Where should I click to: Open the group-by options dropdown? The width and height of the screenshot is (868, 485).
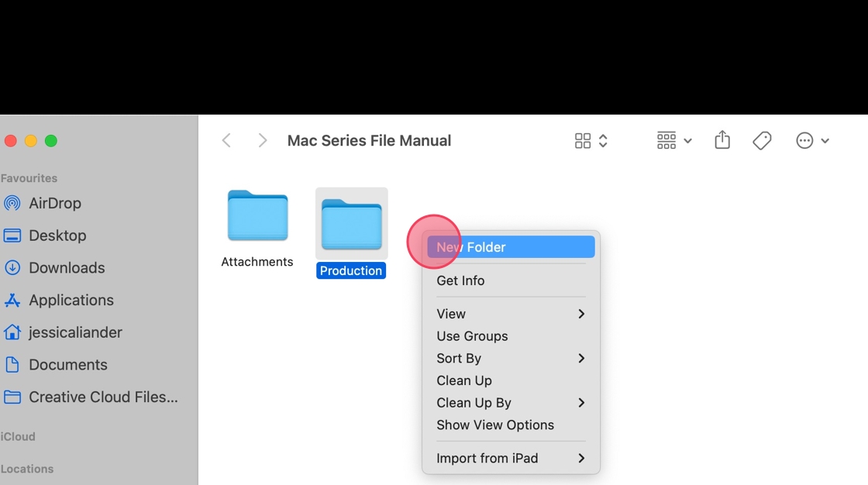674,140
